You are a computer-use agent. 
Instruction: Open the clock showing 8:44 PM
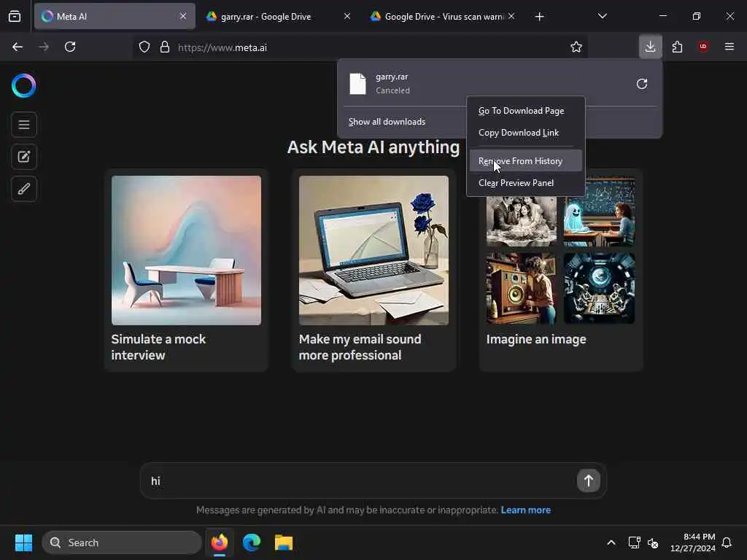(693, 542)
